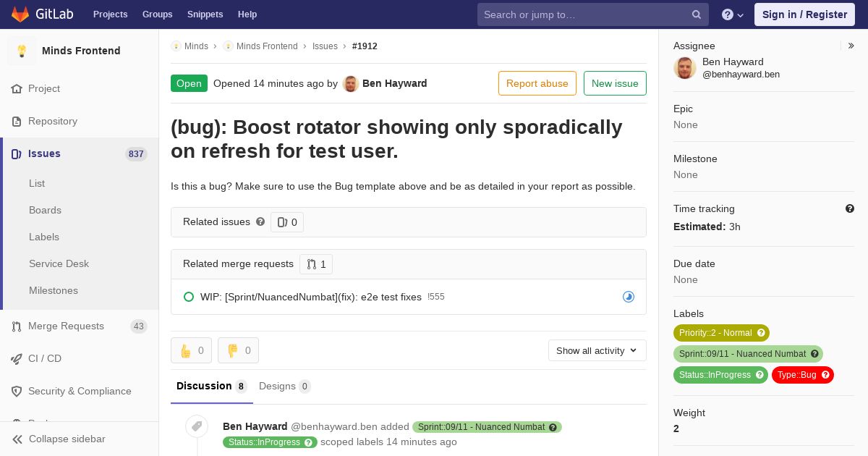Collapse the right sidebar with double arrow
Screen dimensions: 868x456
click(x=851, y=46)
